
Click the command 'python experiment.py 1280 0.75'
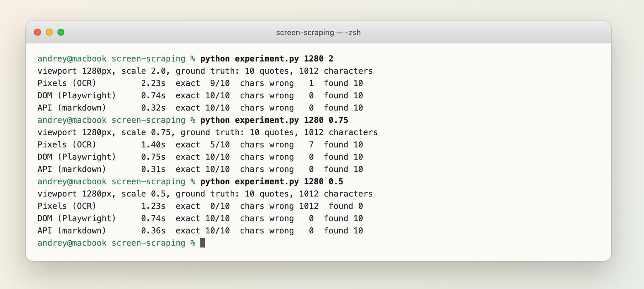tap(274, 120)
